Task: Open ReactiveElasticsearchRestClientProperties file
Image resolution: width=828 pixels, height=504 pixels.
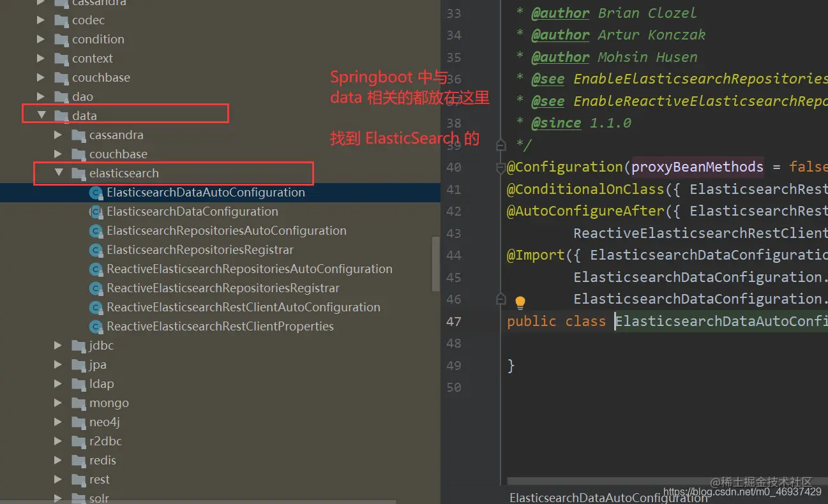Action: tap(220, 327)
